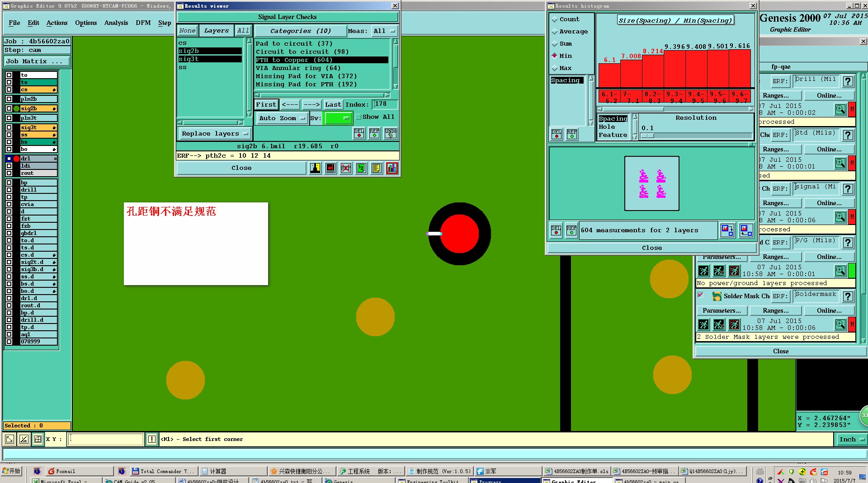Click the histogram range horizontal scrollbar

tap(675, 109)
